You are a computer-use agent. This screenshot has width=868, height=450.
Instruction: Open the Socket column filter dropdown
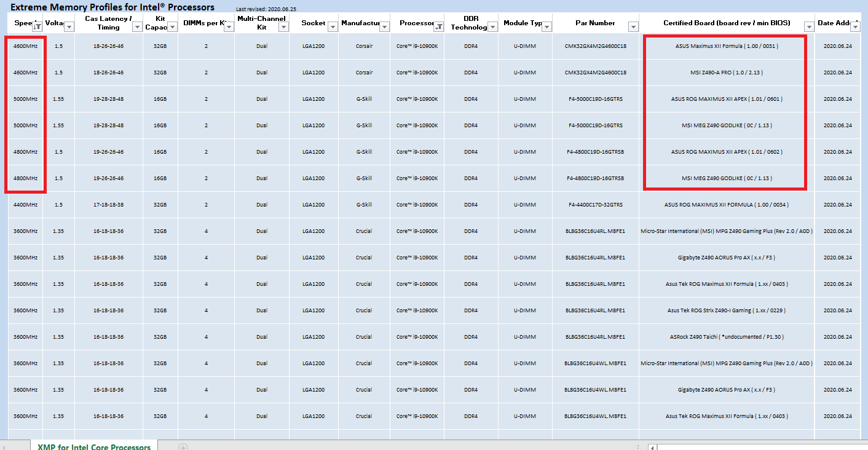tap(333, 27)
